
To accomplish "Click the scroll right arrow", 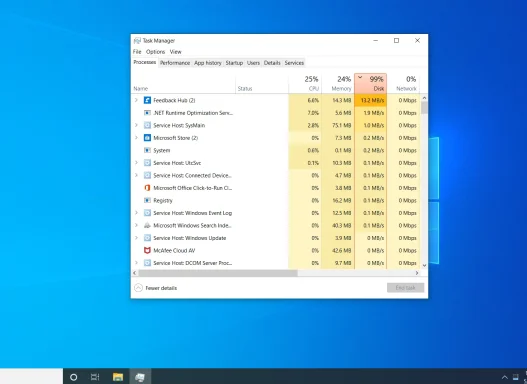I will coord(417,273).
